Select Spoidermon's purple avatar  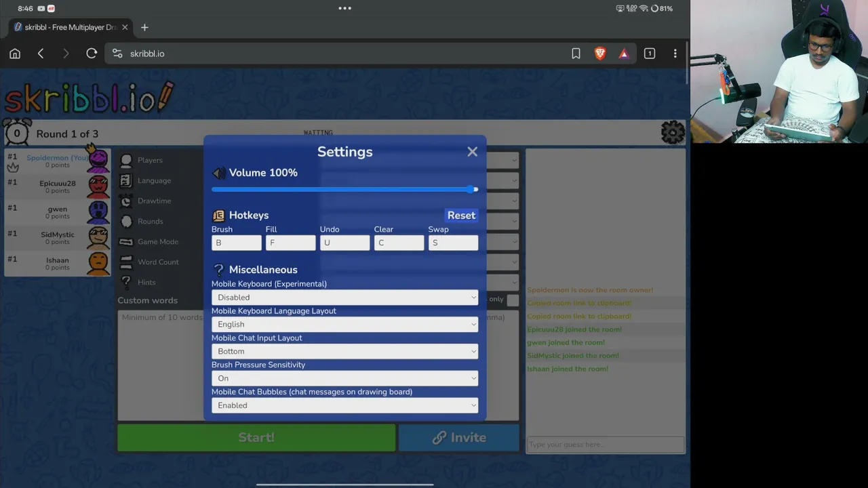(x=98, y=161)
